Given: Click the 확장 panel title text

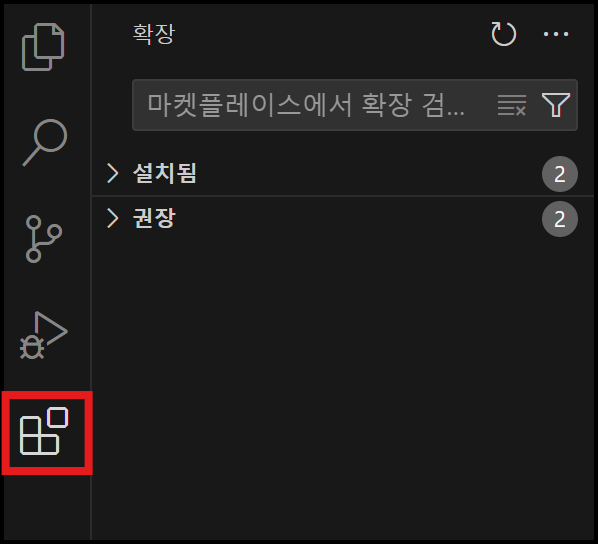Looking at the screenshot, I should point(154,34).
